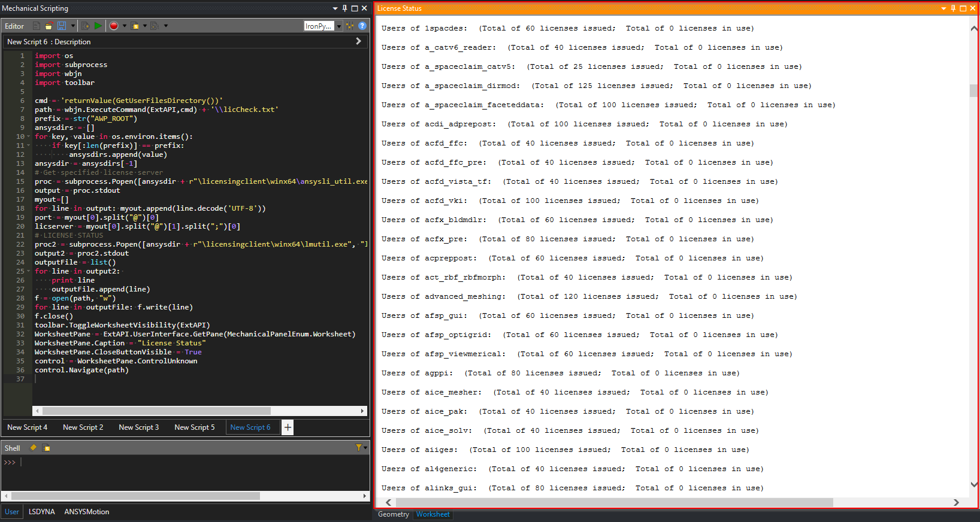This screenshot has height=522, width=980.
Task: Click the License Status vertical scroll thumb
Action: (973, 90)
